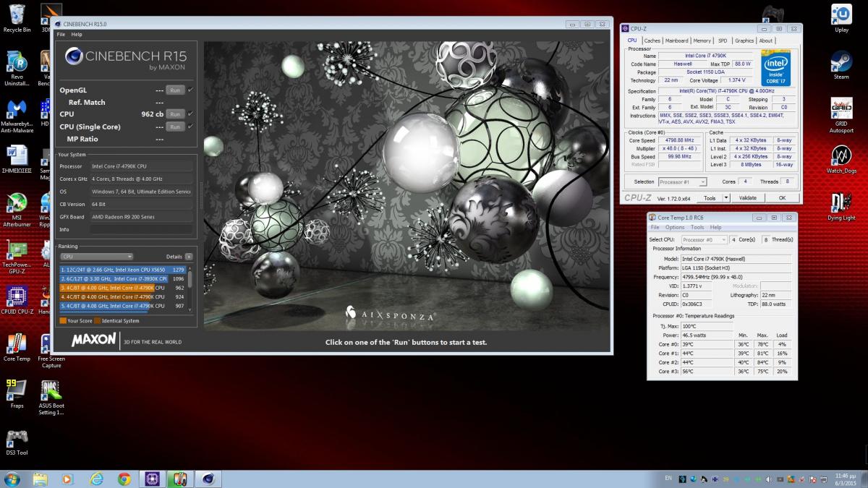Select the i7-4790K ranking row scoring 924

(x=123, y=296)
